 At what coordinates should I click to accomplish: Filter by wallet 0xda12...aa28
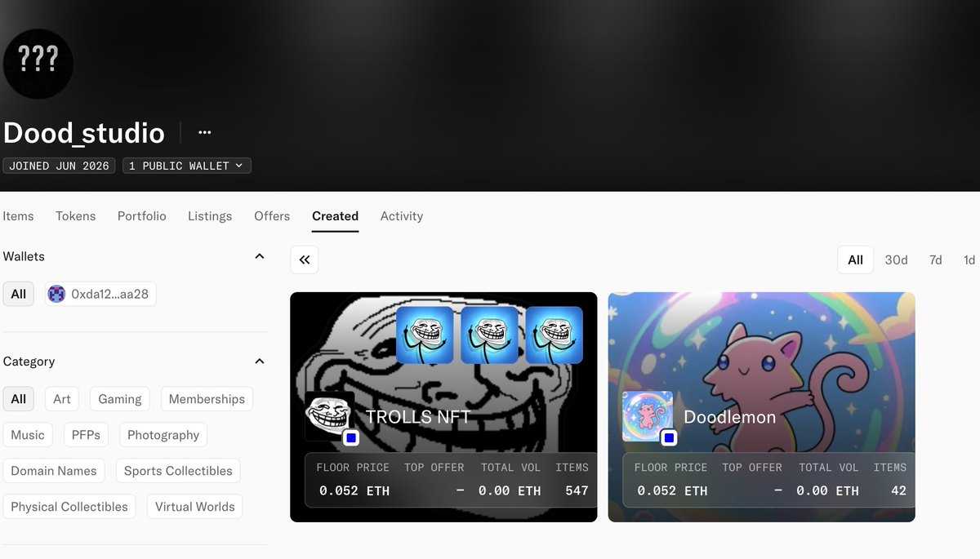pyautogui.click(x=100, y=294)
